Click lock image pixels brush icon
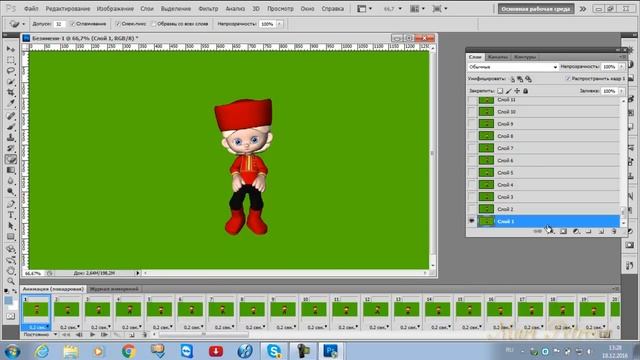This screenshot has width=640, height=360. pyautogui.click(x=509, y=91)
